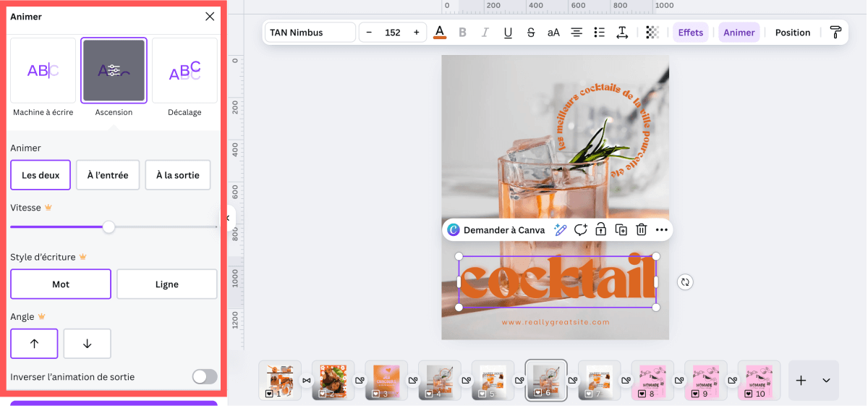Viewport: 868px width, 406px height.
Task: Select Les deux animation timing
Action: point(41,175)
